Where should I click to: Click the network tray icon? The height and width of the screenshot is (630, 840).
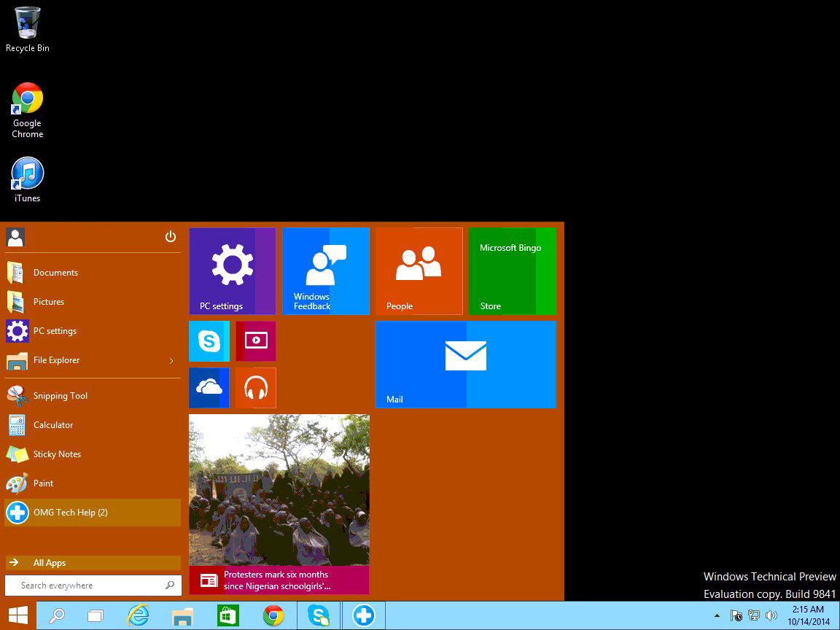754,616
